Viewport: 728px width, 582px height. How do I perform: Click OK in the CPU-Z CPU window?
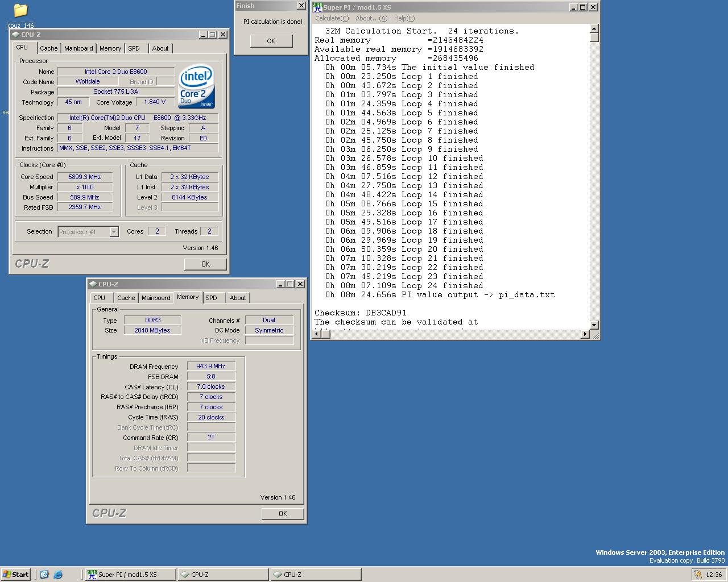coord(205,264)
